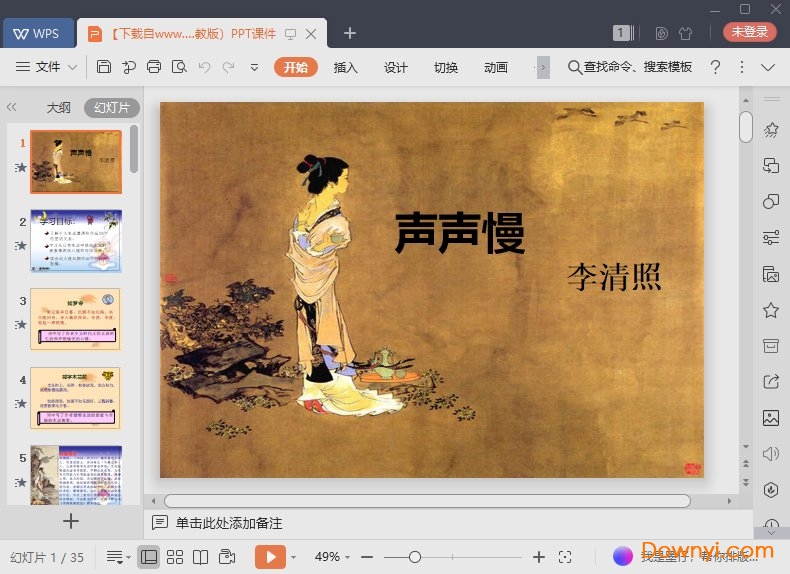Click the Redo arrow

[229, 67]
